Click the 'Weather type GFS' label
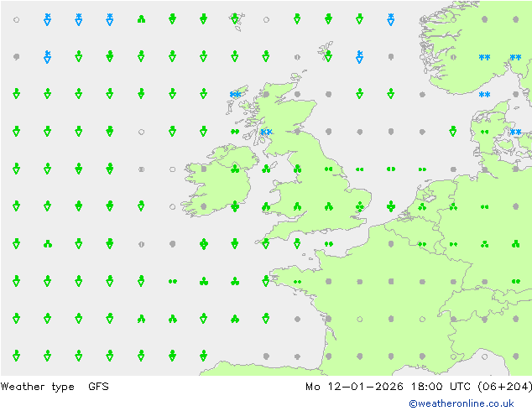The height and width of the screenshot is (411, 532). tap(55, 387)
